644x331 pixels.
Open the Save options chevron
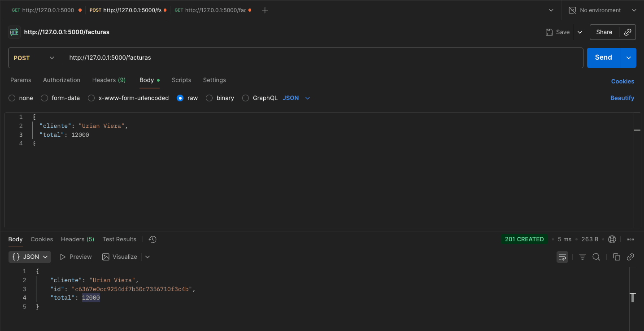(580, 32)
